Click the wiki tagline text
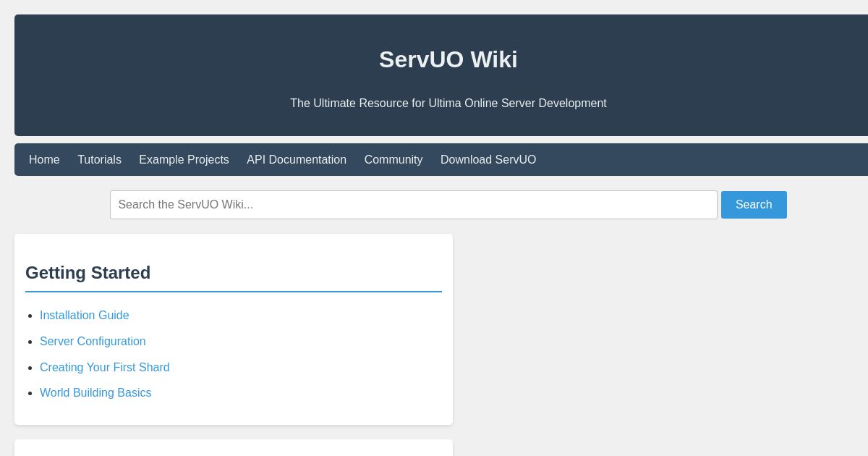Screen dimensions: 868x456 [x=448, y=104]
